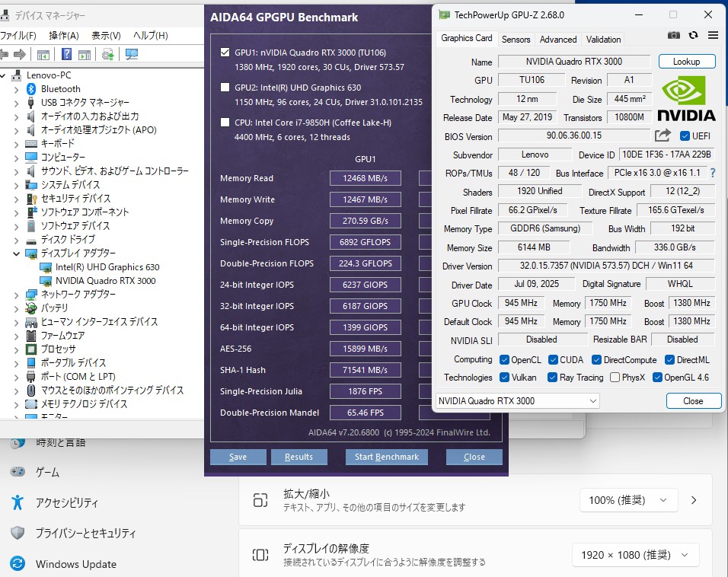The height and width of the screenshot is (577, 728).
Task: Expand the Bluetooth tree node
Action: click(16, 89)
